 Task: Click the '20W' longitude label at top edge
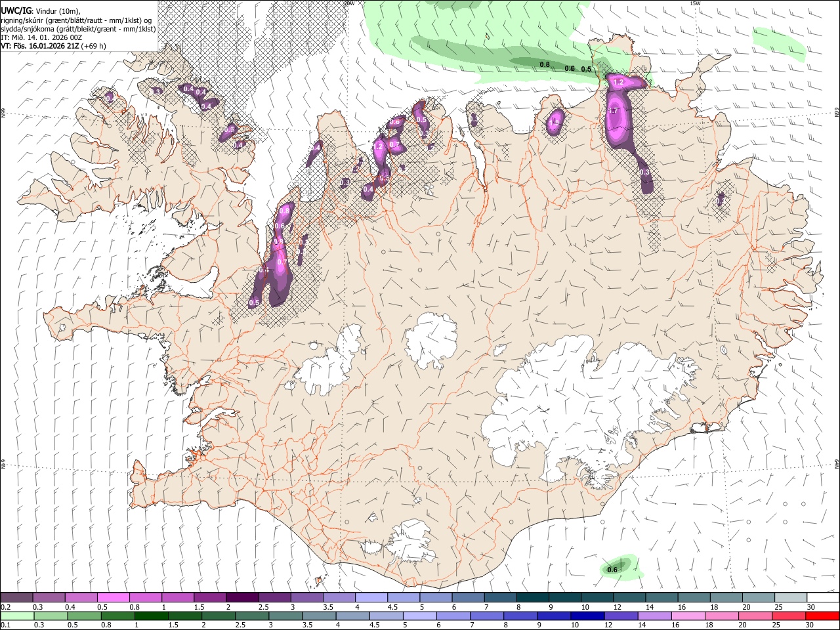coord(349,3)
